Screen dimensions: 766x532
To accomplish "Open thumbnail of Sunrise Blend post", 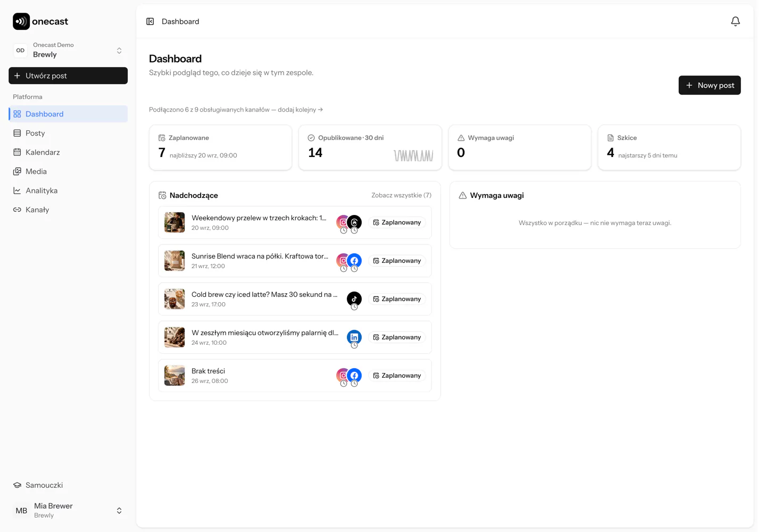I will click(x=174, y=261).
